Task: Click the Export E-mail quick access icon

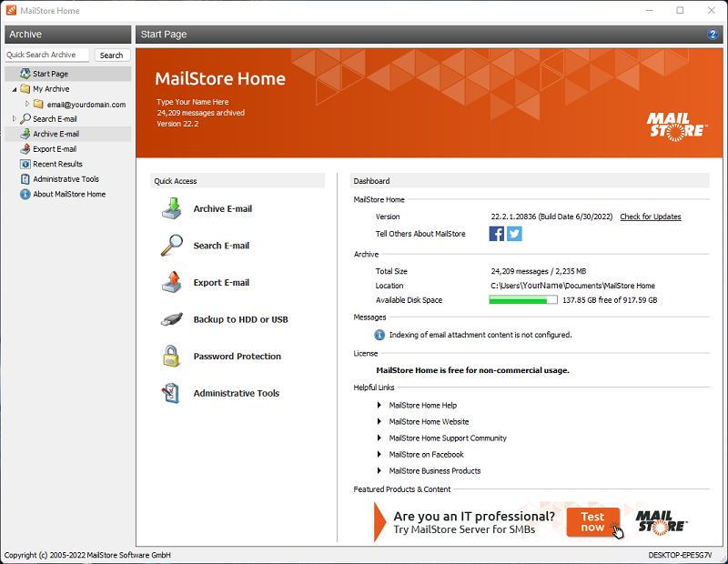Action: pos(172,282)
